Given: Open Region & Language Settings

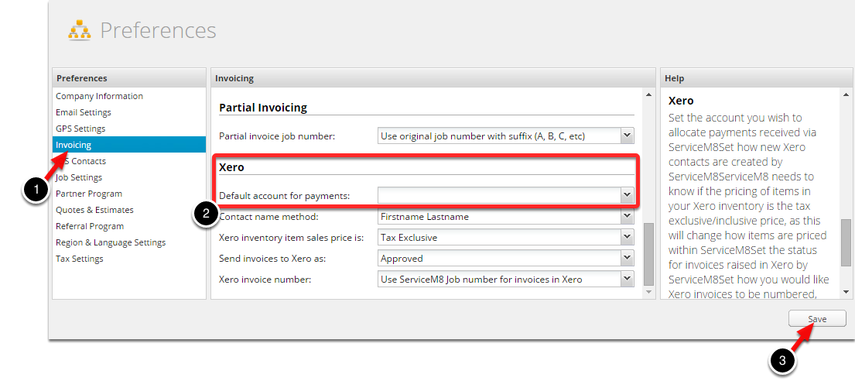Looking at the screenshot, I should (x=111, y=243).
